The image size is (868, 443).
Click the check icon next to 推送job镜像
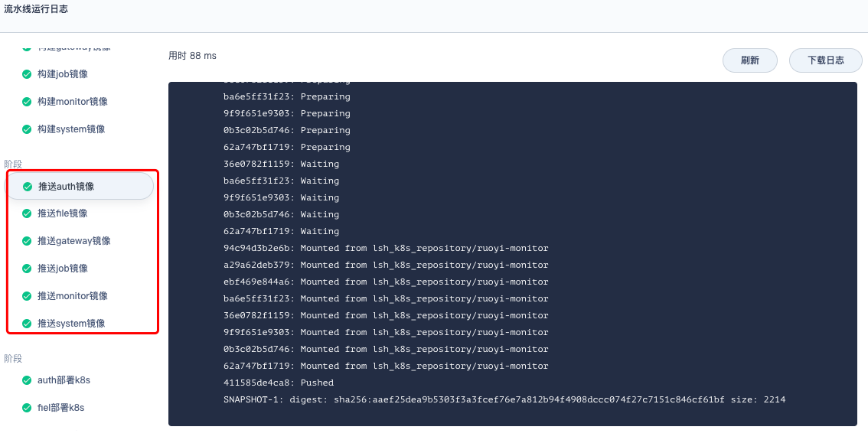pos(26,268)
